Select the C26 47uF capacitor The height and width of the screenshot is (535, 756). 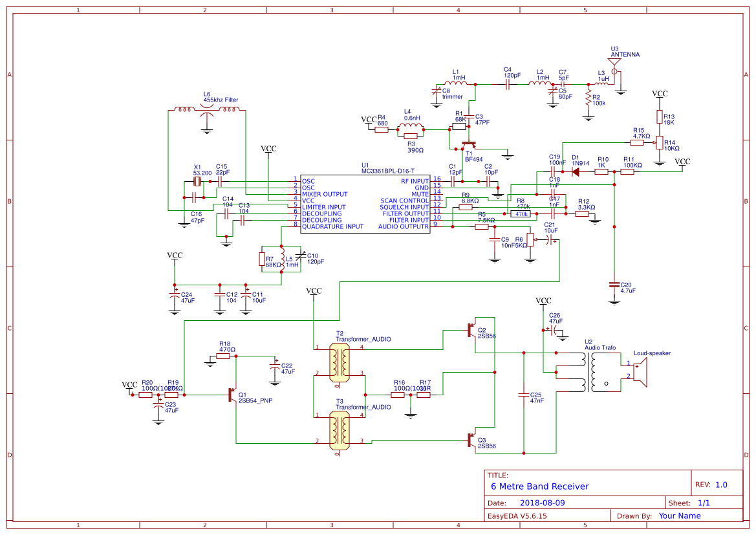pyautogui.click(x=553, y=330)
